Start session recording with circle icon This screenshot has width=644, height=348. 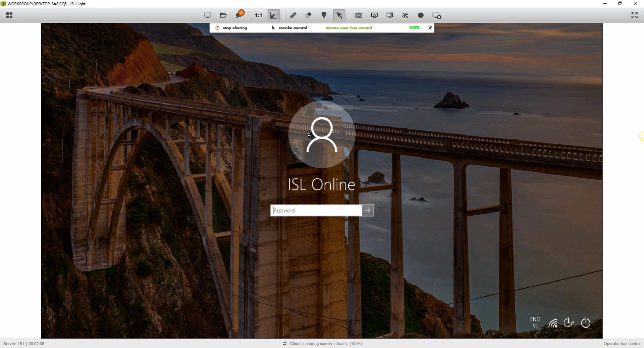[421, 15]
